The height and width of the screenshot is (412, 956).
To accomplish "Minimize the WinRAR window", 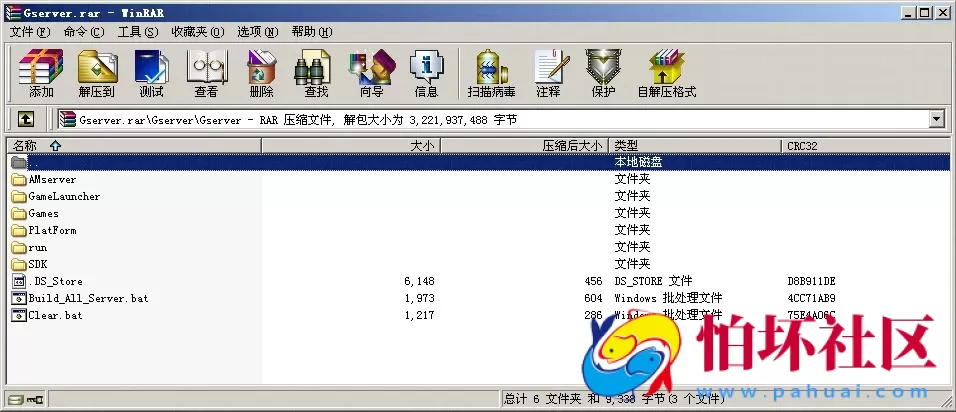I will (909, 12).
